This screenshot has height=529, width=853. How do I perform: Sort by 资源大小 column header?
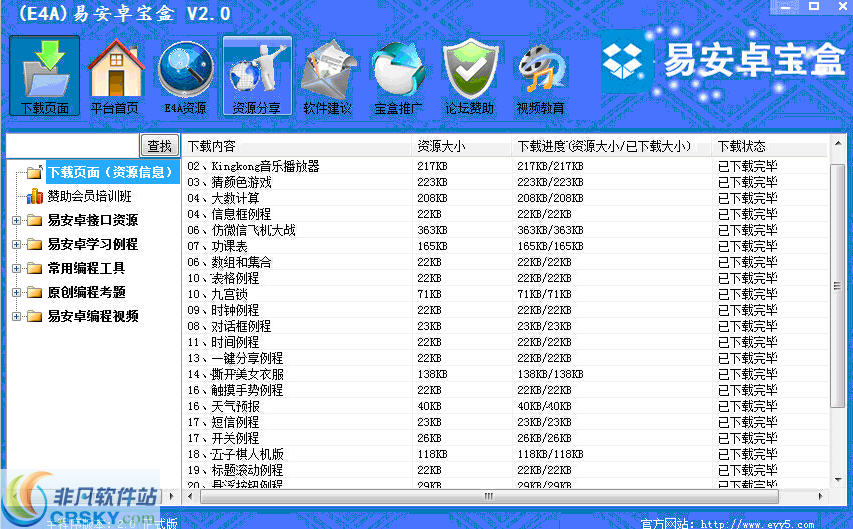coord(462,146)
